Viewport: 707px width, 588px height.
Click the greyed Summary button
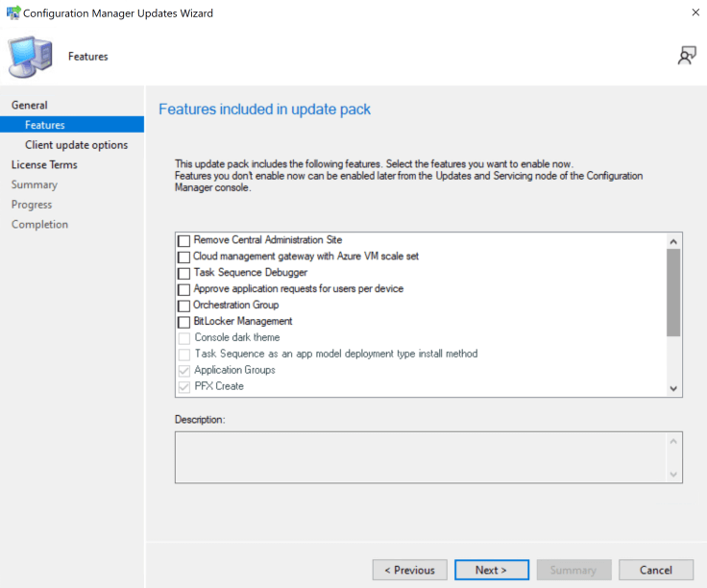(x=573, y=570)
